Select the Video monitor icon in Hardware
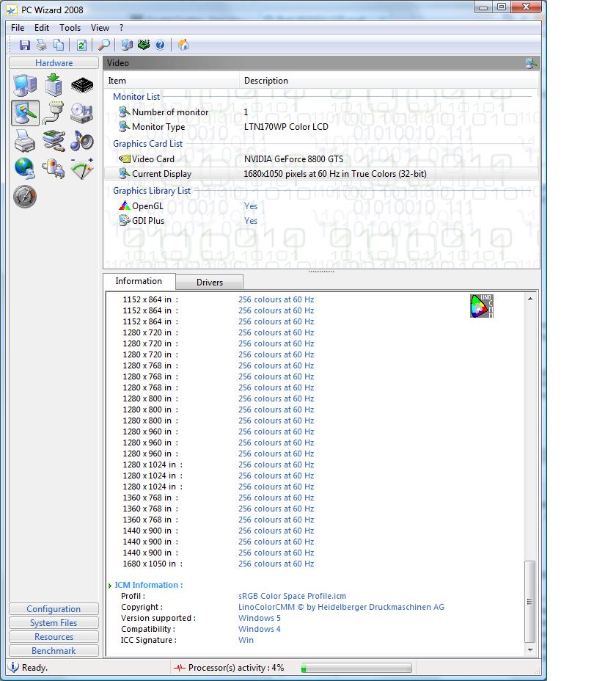Viewport: 616px width, 681px height. pos(25,113)
